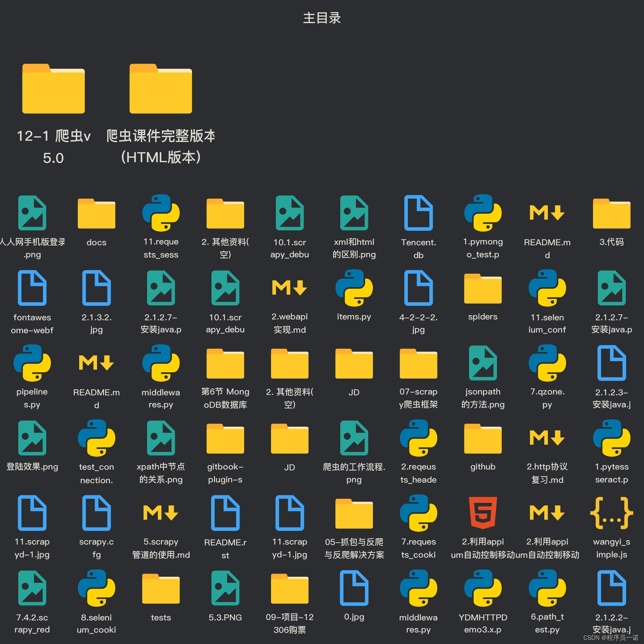Open Python file 2.reqeusts_heade
This screenshot has width=644, height=644.
(x=418, y=438)
